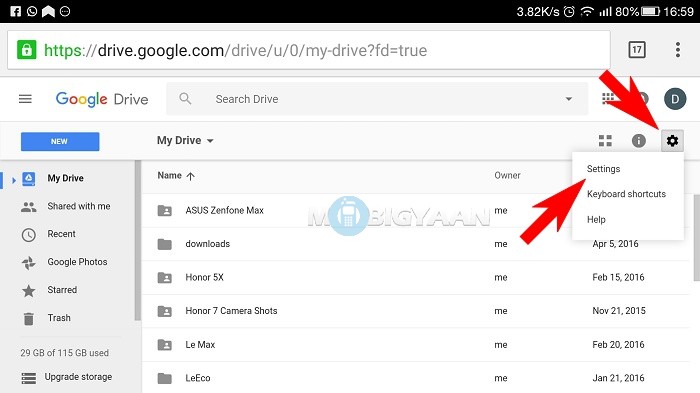Click the 29 GB of 115 GB used text

tap(64, 353)
